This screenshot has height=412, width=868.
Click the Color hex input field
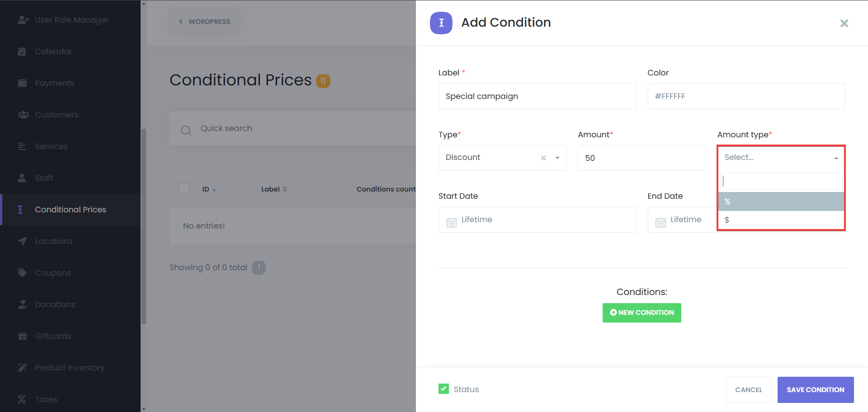pos(746,96)
